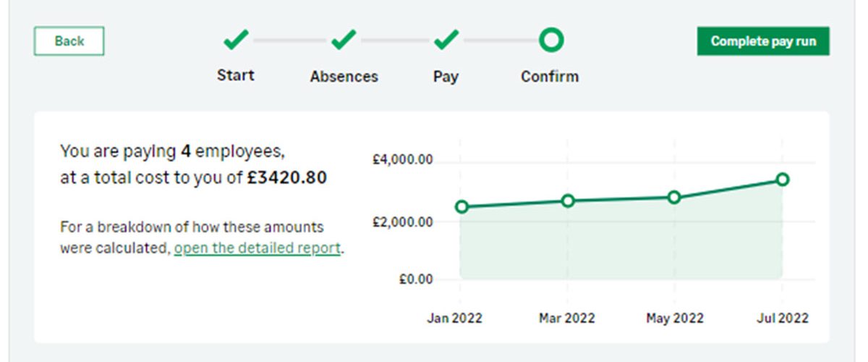Image resolution: width=868 pixels, height=362 pixels.
Task: Click the Jan 2022 axis label
Action: click(454, 318)
